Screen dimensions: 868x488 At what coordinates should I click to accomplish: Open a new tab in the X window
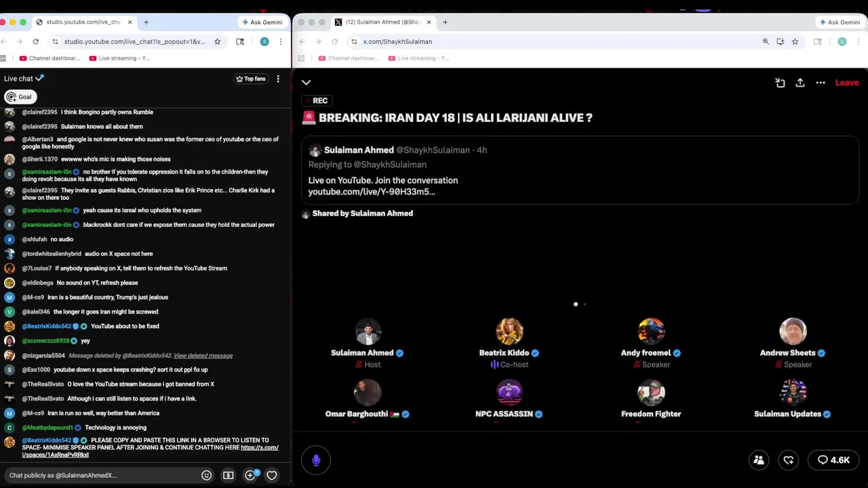tap(445, 22)
